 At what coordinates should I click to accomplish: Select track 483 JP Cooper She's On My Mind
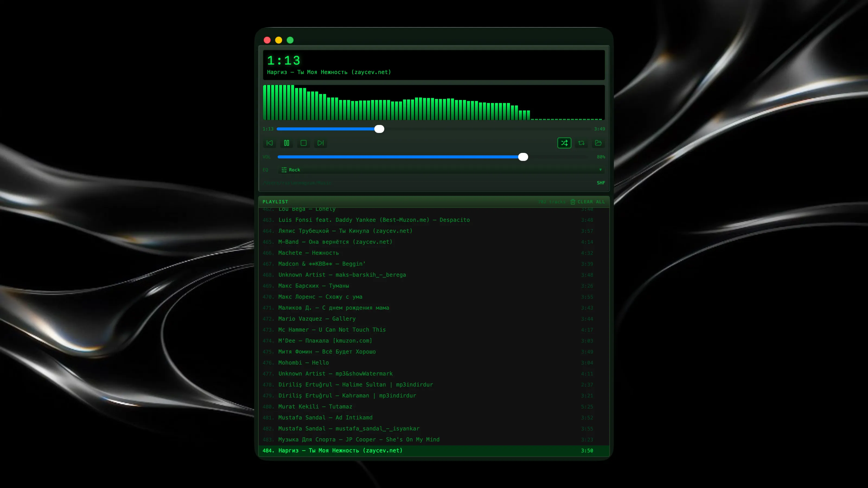[434, 439]
